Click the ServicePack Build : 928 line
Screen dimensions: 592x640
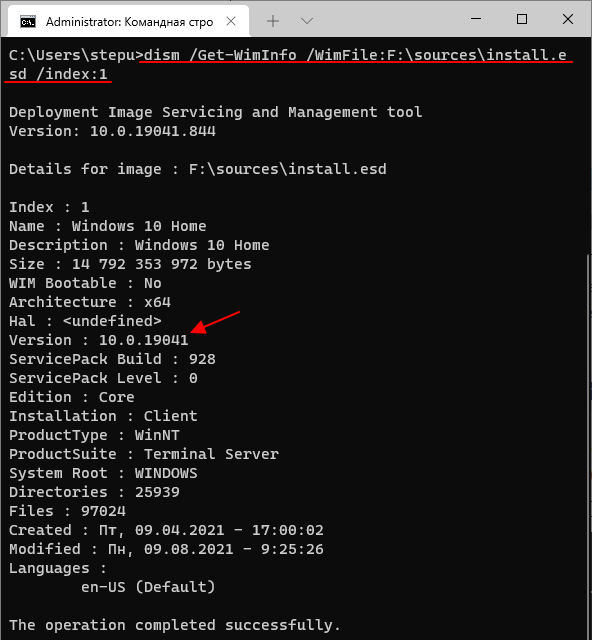(112, 359)
